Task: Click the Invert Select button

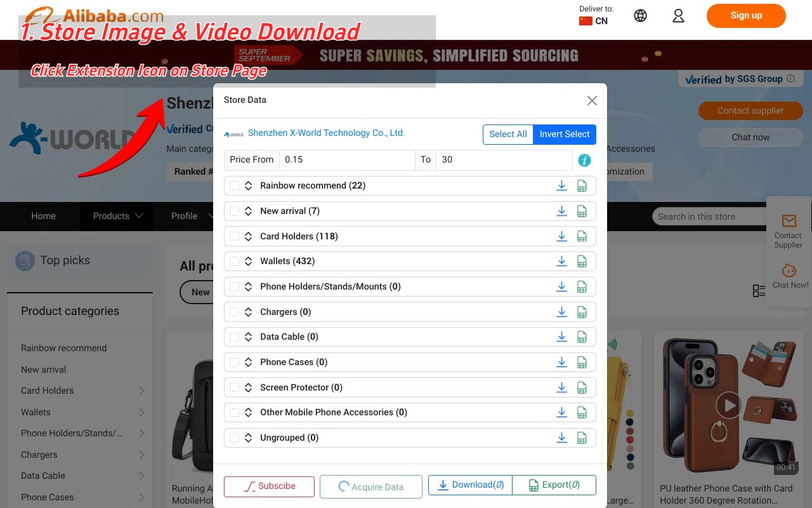Action: click(565, 134)
